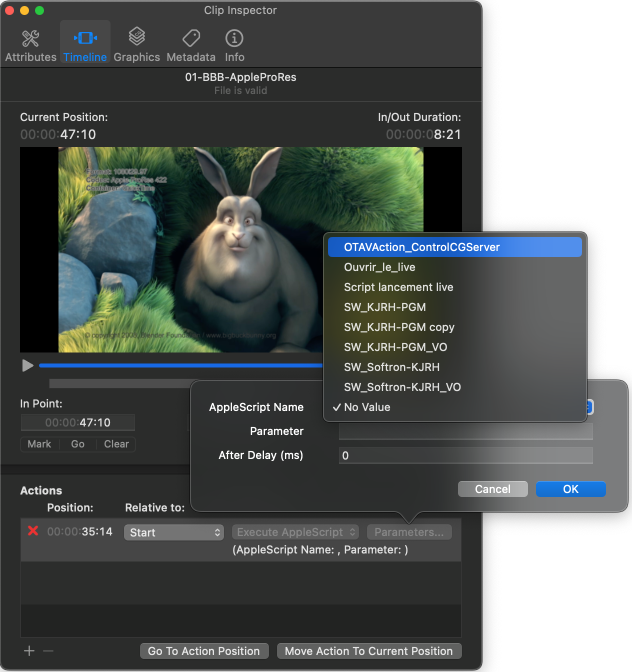Select OTAVAction_ControlCGServer from the list
The height and width of the screenshot is (672, 632).
click(454, 247)
